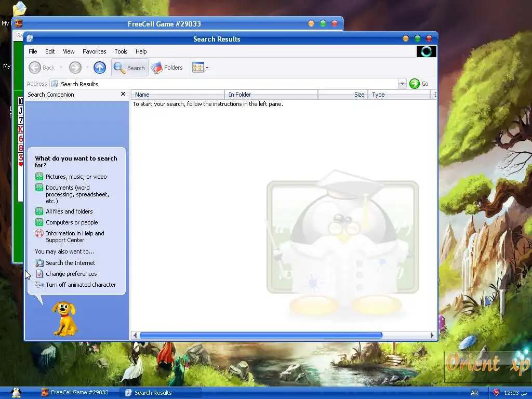The width and height of the screenshot is (532, 399).
Task: Open the Forward history dropdown arrow
Action: click(x=87, y=68)
